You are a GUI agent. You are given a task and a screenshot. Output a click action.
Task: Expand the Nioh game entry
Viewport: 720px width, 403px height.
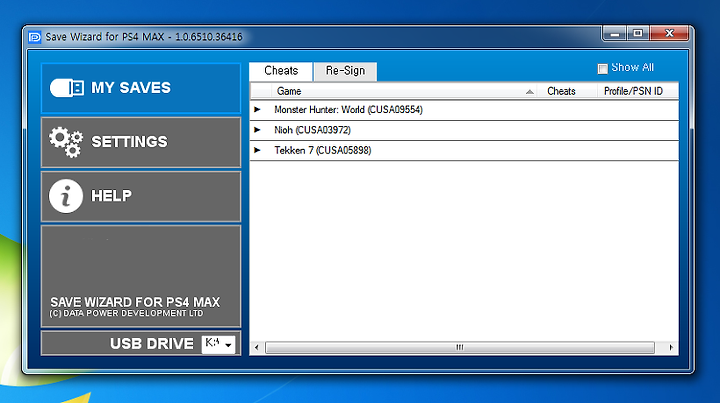[x=258, y=130]
